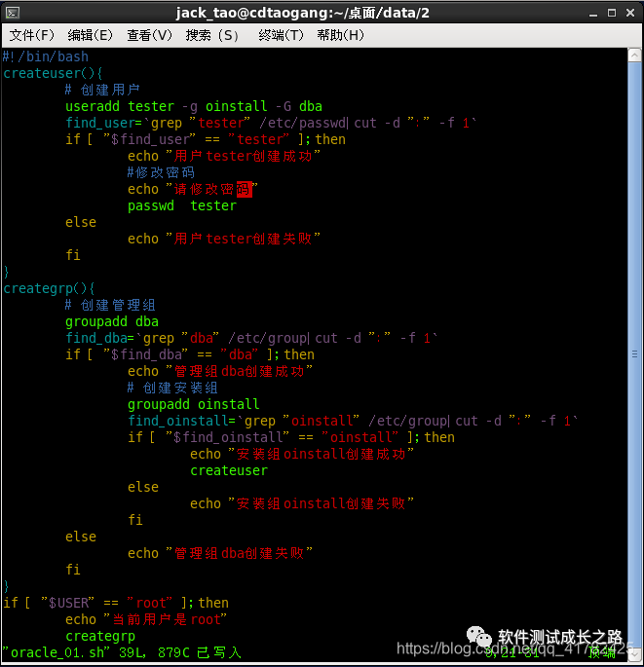Minimize the terminal window

point(593,14)
